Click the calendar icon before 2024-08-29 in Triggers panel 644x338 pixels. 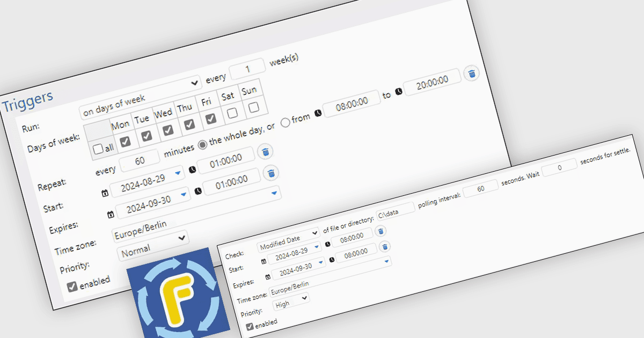105,193
